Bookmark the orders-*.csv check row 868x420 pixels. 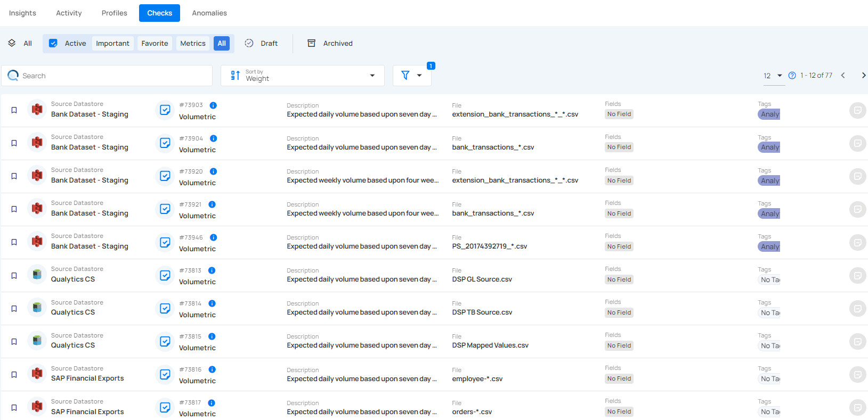point(14,407)
